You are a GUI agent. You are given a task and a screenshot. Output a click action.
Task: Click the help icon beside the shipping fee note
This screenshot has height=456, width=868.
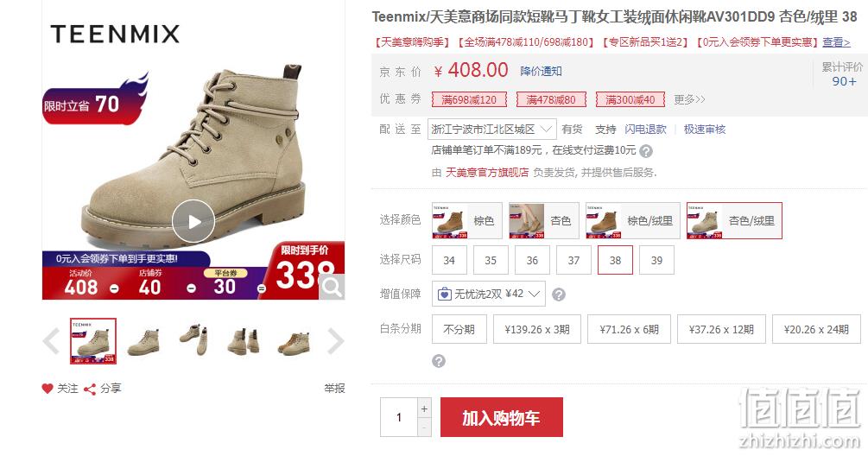click(645, 150)
